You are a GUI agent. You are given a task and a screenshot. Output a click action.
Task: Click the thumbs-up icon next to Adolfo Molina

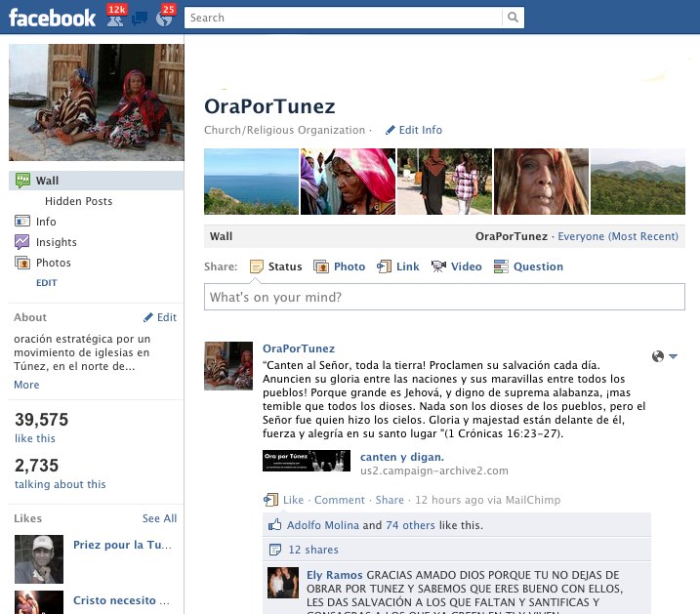pos(275,525)
